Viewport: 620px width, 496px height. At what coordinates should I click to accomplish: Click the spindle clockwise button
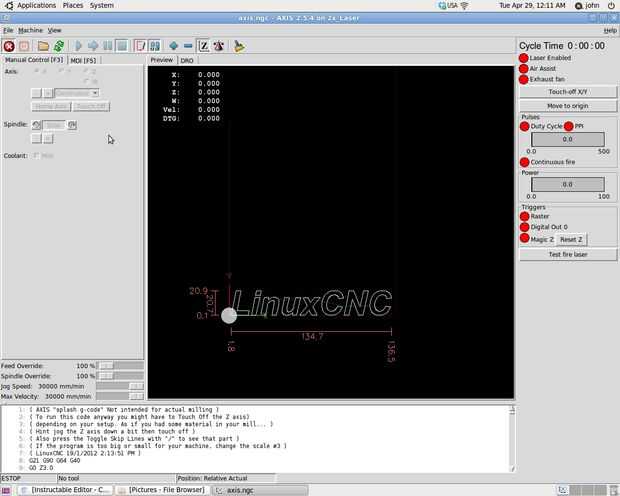(x=72, y=125)
